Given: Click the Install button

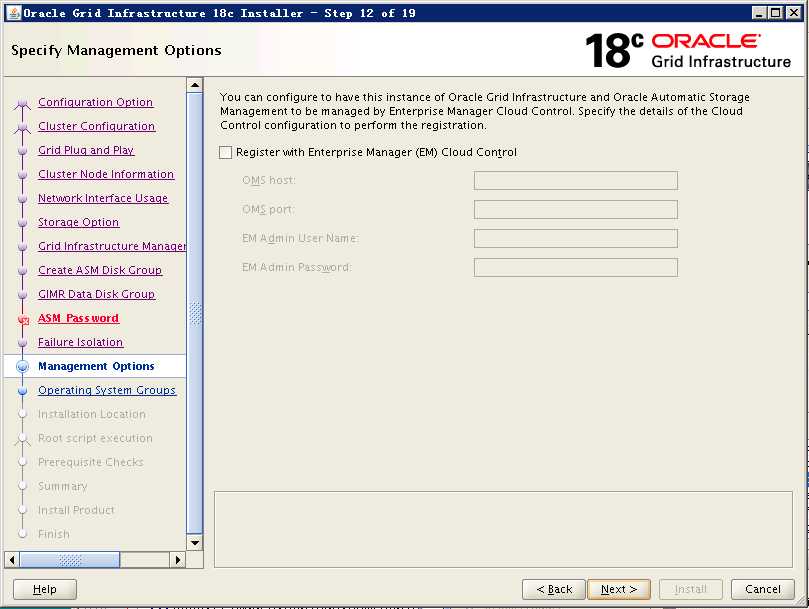Looking at the screenshot, I should 691,589.
